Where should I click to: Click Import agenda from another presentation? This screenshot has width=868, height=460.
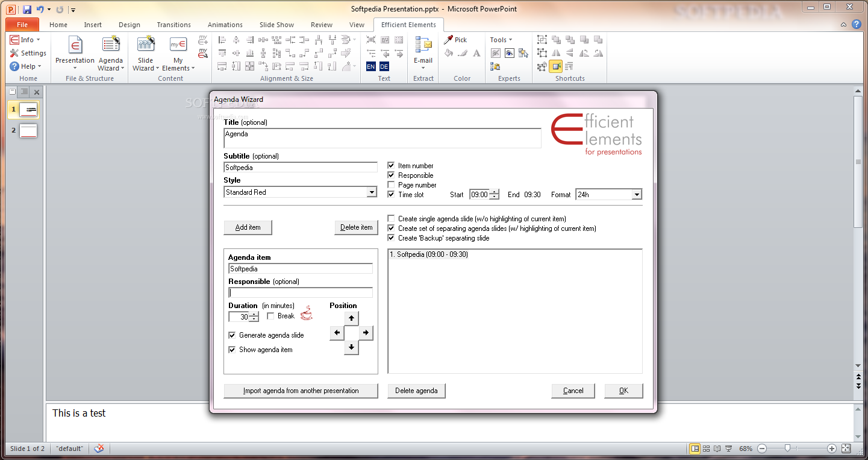coord(301,391)
